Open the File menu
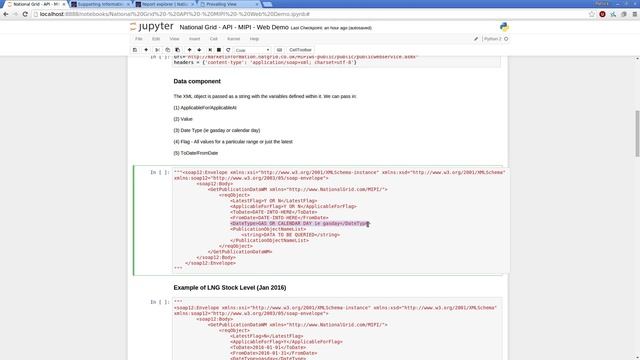The width and height of the screenshot is (640, 360). [x=139, y=39]
